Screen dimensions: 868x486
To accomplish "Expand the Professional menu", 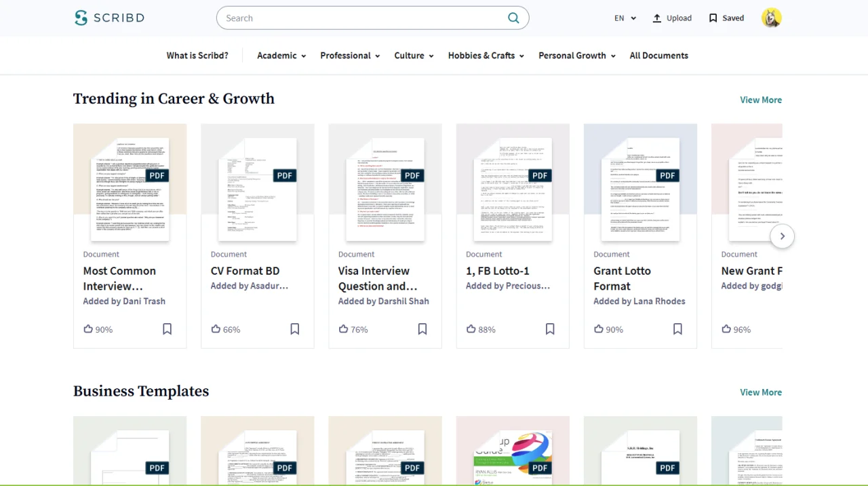I will tap(350, 56).
